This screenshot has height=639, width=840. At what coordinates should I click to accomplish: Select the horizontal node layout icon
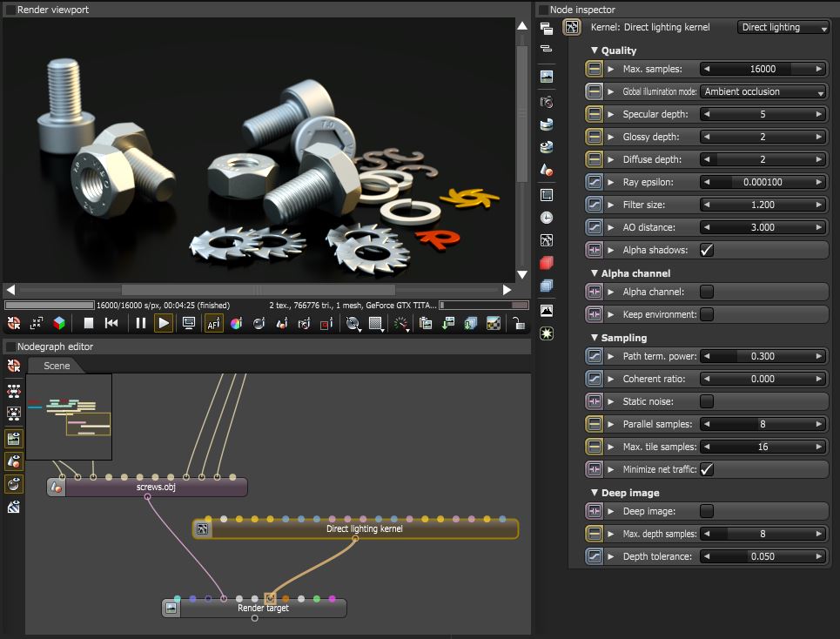13,392
